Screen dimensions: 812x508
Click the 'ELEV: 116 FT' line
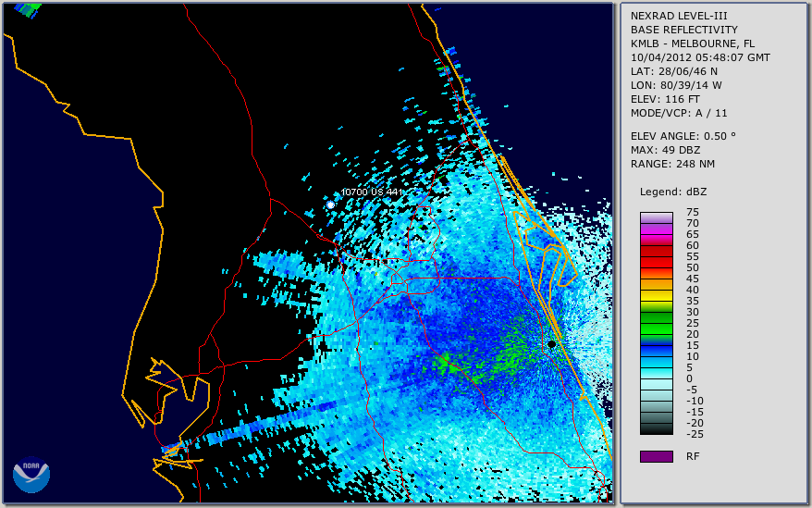tap(665, 100)
